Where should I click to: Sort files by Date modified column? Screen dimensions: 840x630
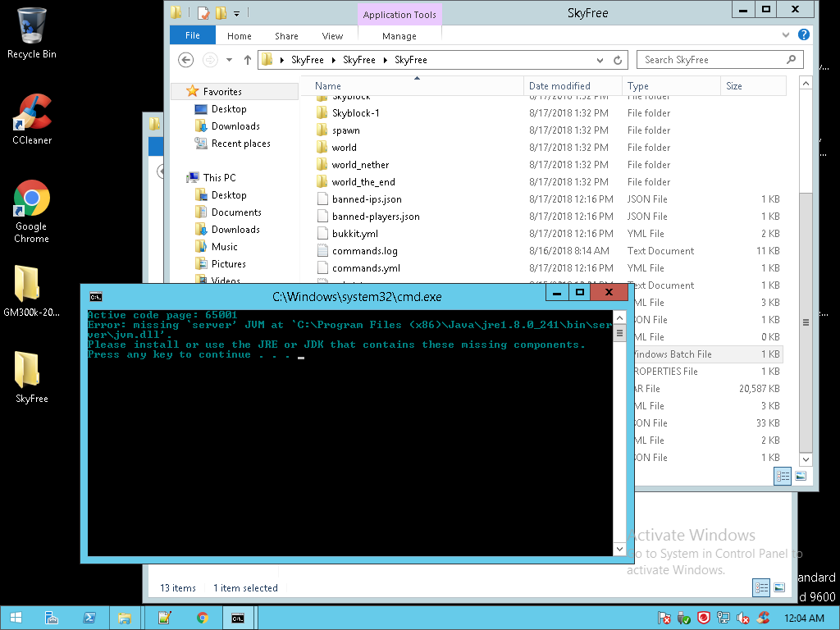pyautogui.click(x=559, y=86)
